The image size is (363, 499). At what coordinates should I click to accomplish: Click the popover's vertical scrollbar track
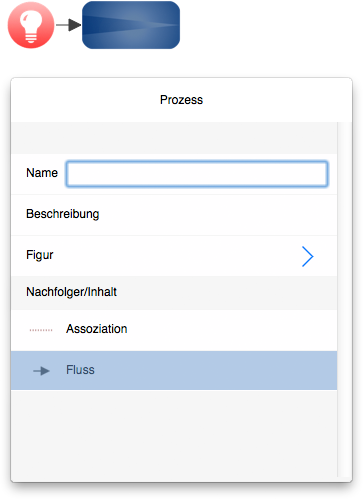click(345, 299)
